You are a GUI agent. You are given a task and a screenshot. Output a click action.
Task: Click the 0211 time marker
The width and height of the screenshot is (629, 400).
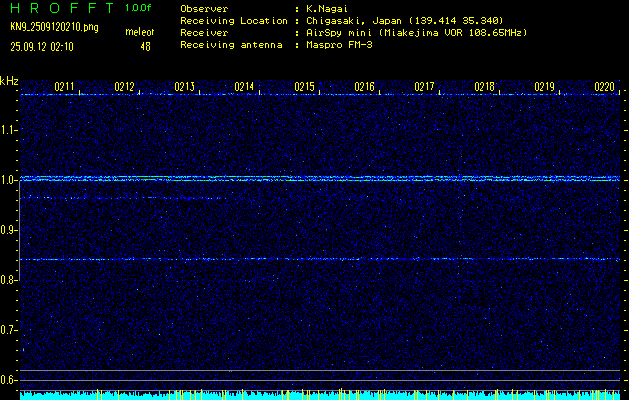click(x=64, y=87)
